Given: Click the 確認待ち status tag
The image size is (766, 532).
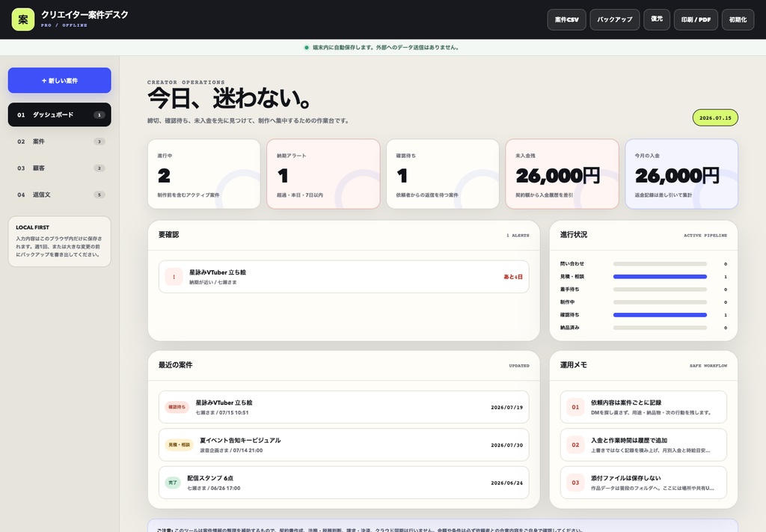Looking at the screenshot, I should click(177, 407).
